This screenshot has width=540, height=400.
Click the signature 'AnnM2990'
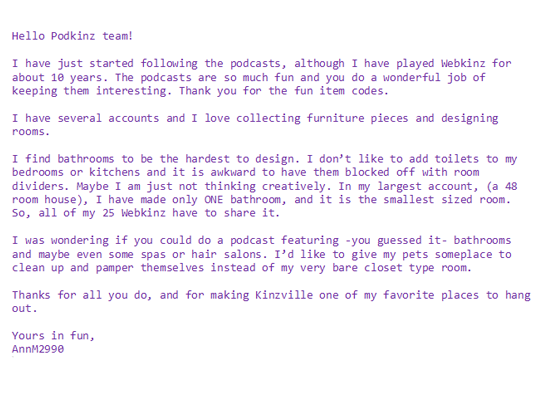tap(38, 349)
